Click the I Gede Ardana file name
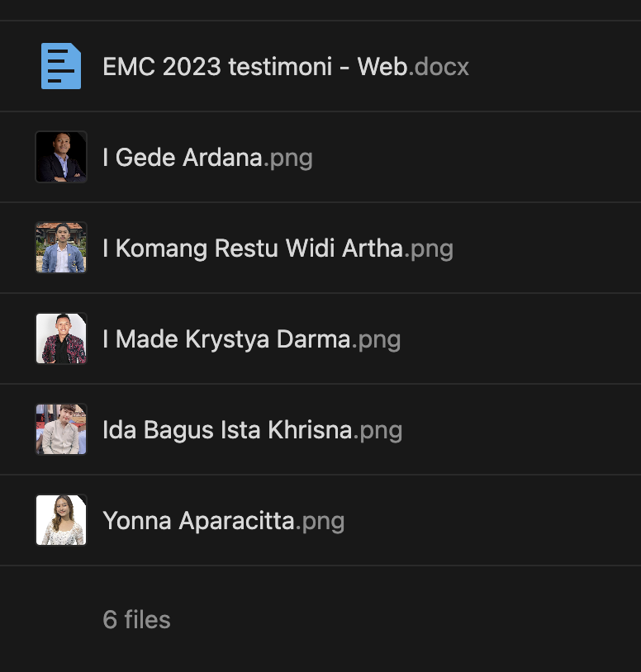This screenshot has height=672, width=641. 183,158
